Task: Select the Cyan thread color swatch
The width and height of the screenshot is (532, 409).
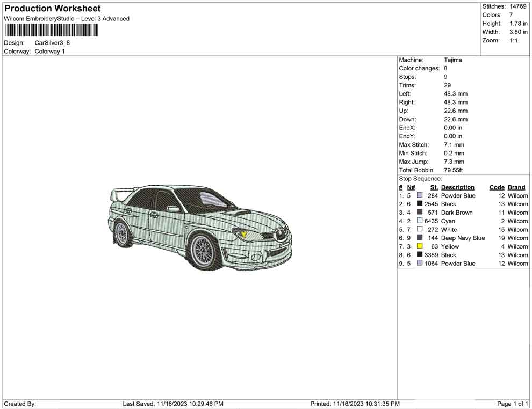Action: (420, 221)
